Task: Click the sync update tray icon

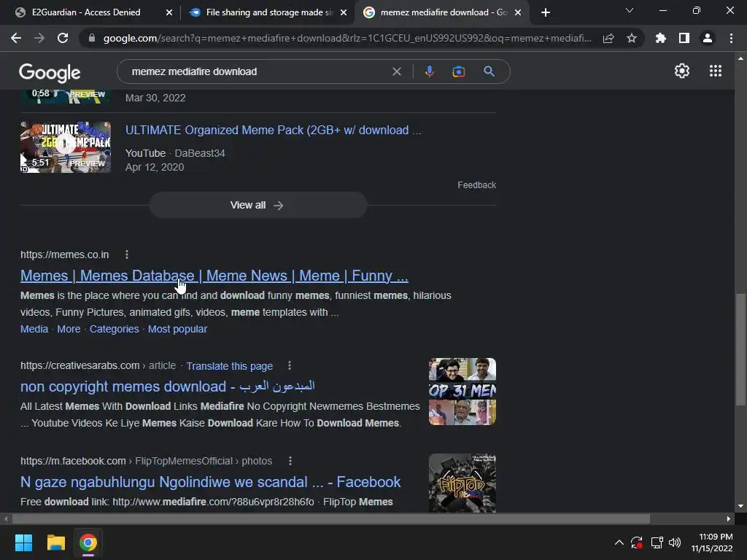Action: coord(637,542)
